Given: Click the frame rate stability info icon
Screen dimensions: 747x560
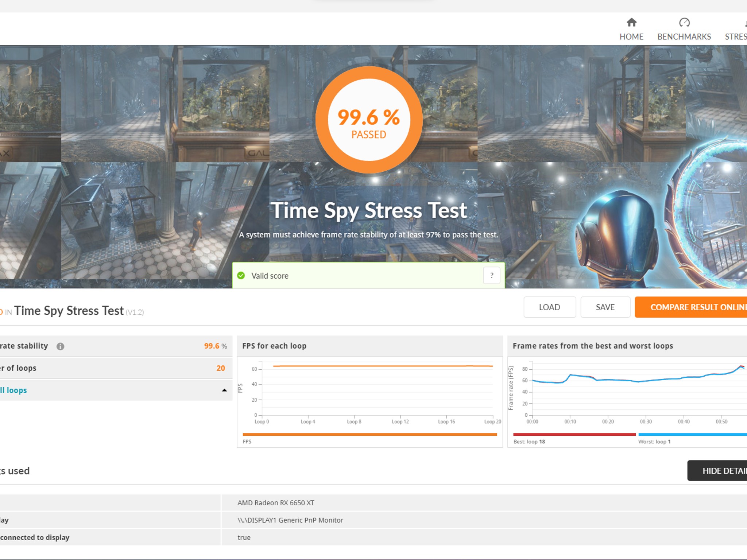Looking at the screenshot, I should [60, 346].
